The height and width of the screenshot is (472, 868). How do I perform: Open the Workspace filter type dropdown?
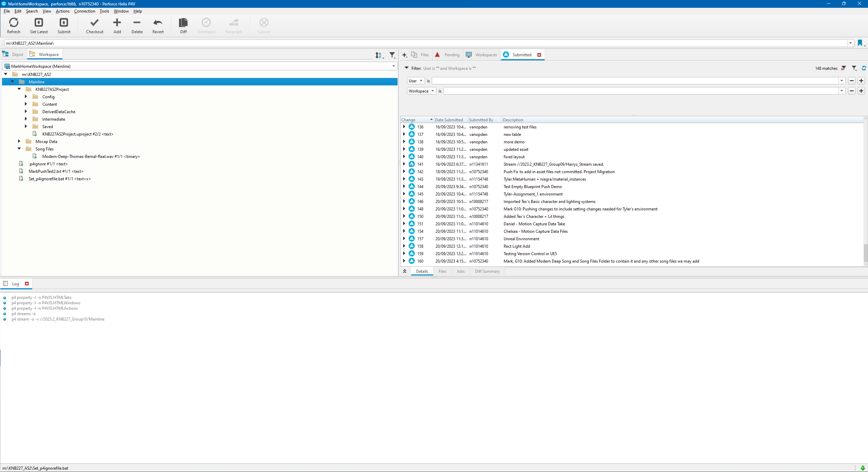pos(422,91)
